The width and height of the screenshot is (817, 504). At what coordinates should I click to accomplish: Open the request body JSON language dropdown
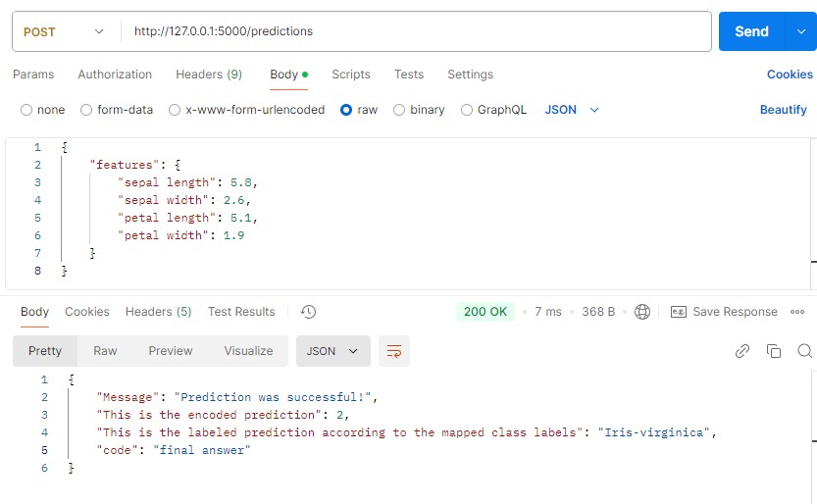(x=572, y=110)
